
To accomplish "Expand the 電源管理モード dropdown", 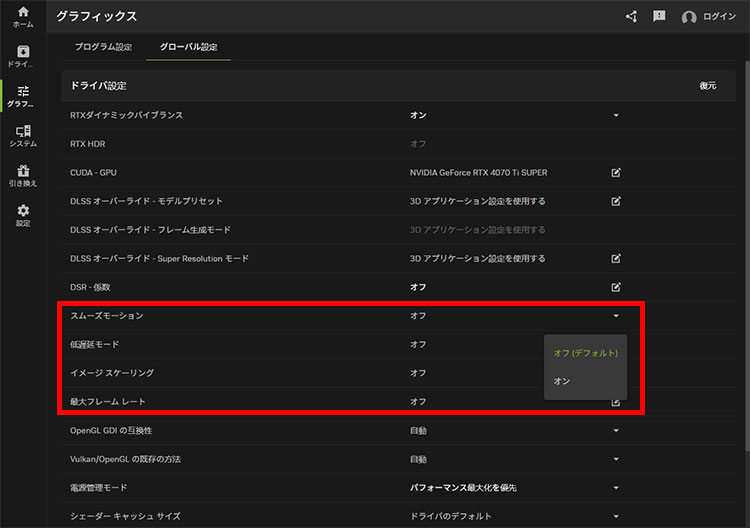I will (616, 488).
